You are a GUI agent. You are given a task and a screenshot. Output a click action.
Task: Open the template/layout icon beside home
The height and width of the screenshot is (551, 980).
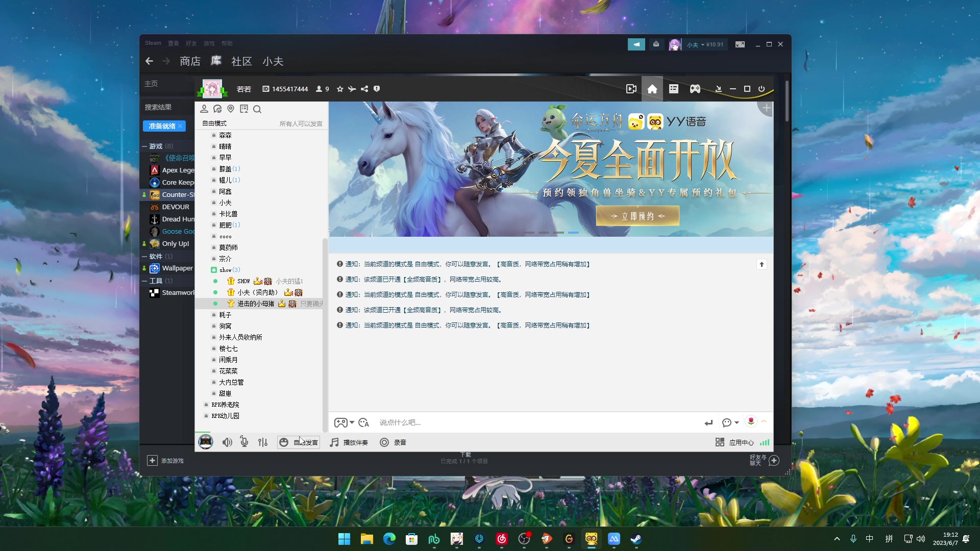tap(674, 89)
